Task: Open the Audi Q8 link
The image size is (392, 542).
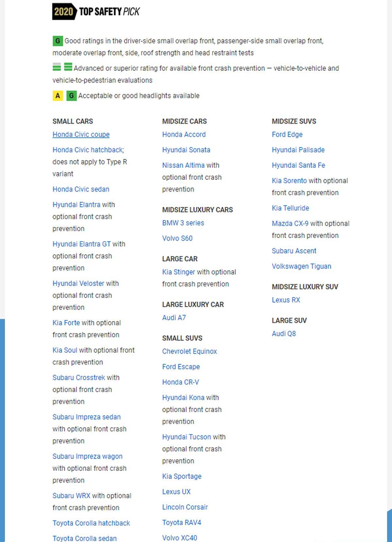Action: [x=284, y=334]
